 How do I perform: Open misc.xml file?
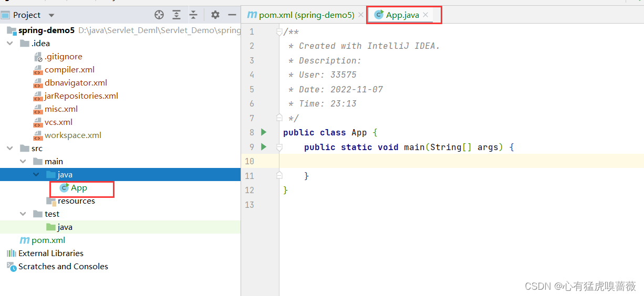click(61, 109)
